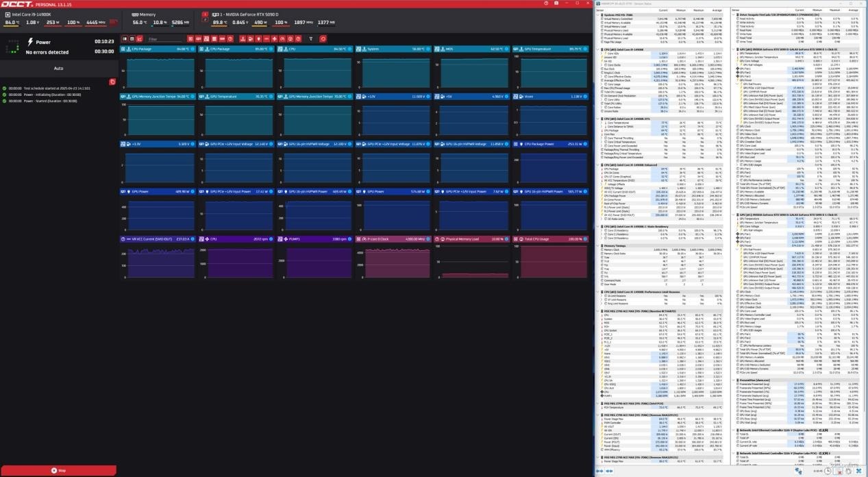The width and height of the screenshot is (868, 477).
Task: Click 'Page File Usage' row in HWiNFO
Action: pyautogui.click(x=661, y=43)
